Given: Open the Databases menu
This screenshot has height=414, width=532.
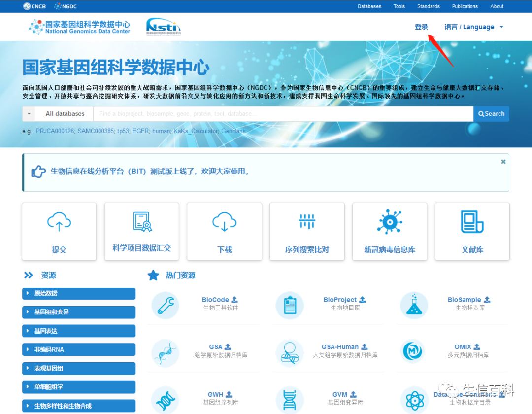Looking at the screenshot, I should [369, 6].
